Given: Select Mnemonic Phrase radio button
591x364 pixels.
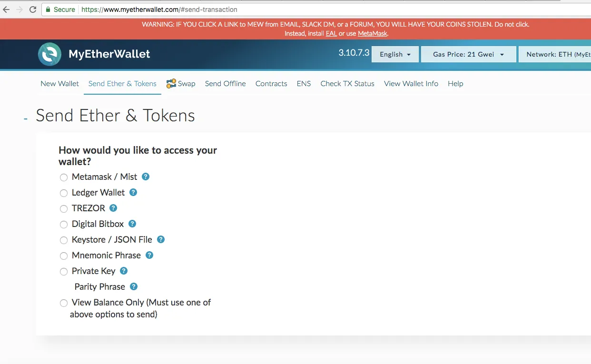Looking at the screenshot, I should coord(64,256).
